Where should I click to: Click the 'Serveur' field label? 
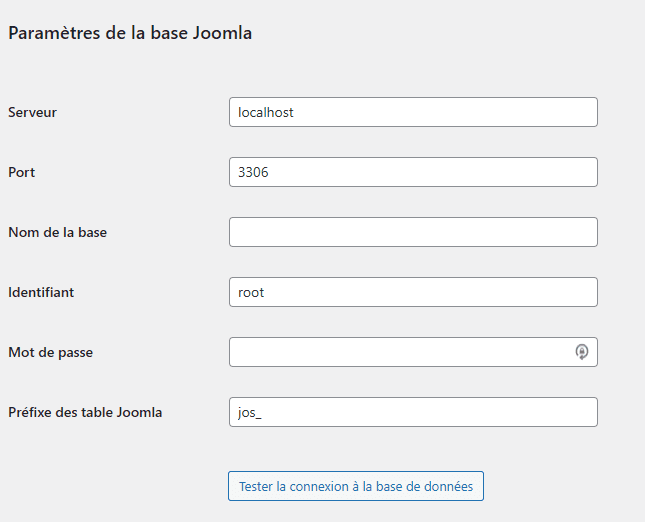click(32, 112)
